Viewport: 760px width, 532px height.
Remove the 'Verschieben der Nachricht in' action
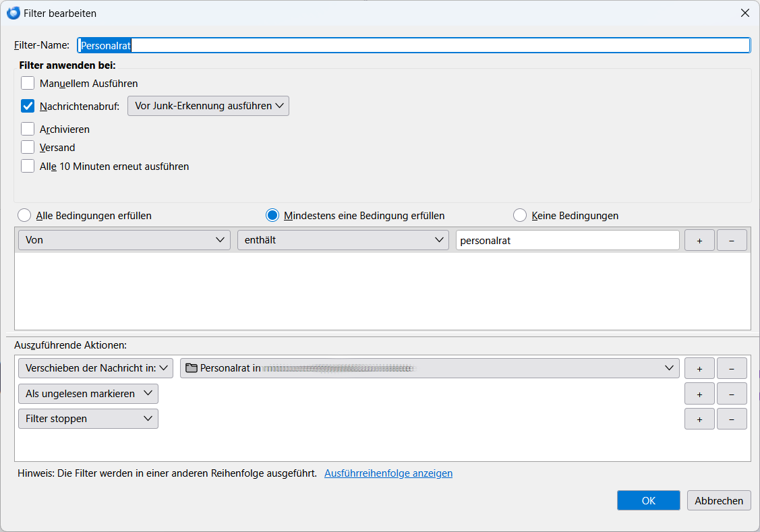tap(732, 368)
